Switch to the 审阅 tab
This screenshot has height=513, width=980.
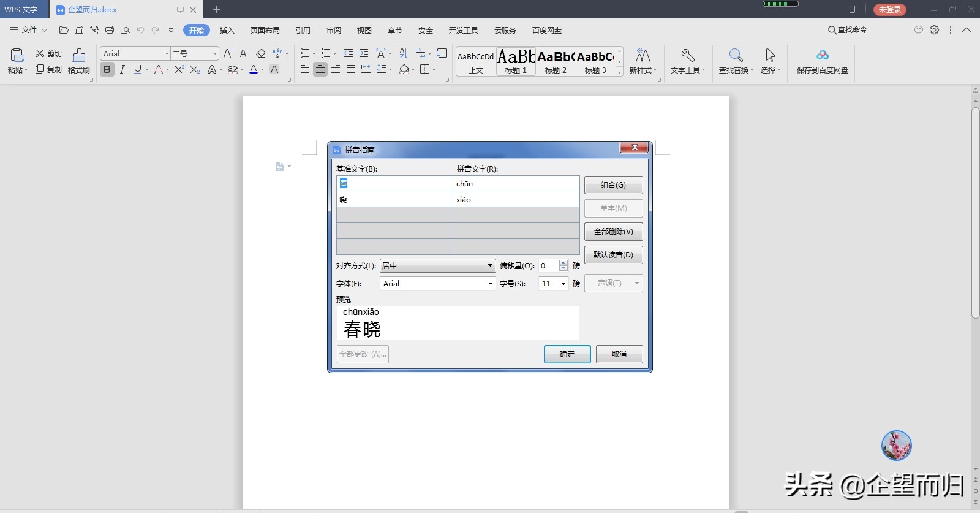(333, 30)
